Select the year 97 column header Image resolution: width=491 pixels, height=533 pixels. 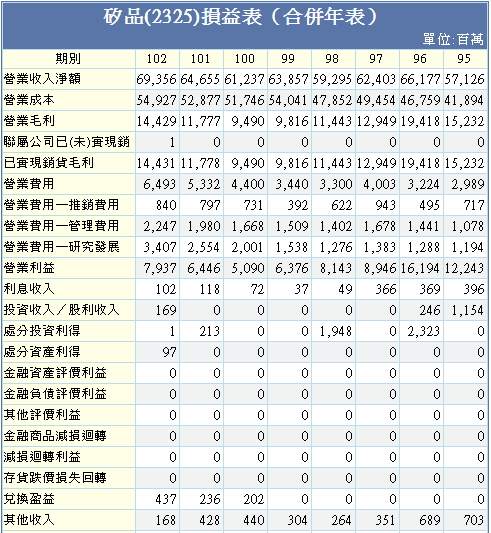click(376, 59)
